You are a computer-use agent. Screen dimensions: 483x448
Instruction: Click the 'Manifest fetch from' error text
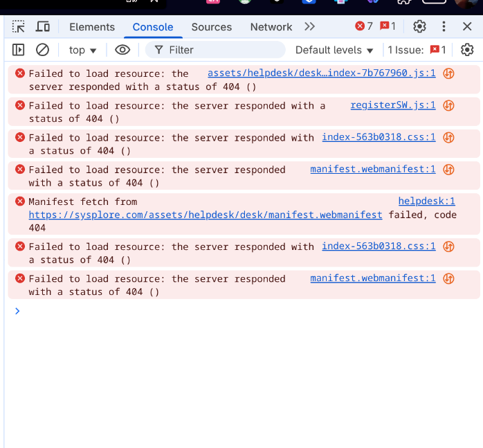(x=83, y=201)
